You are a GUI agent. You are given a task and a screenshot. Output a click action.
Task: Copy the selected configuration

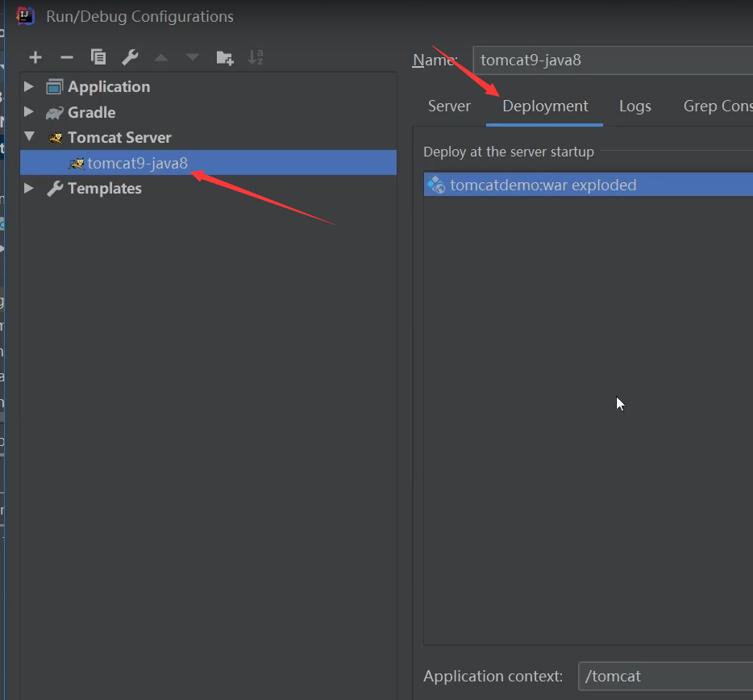[x=98, y=57]
